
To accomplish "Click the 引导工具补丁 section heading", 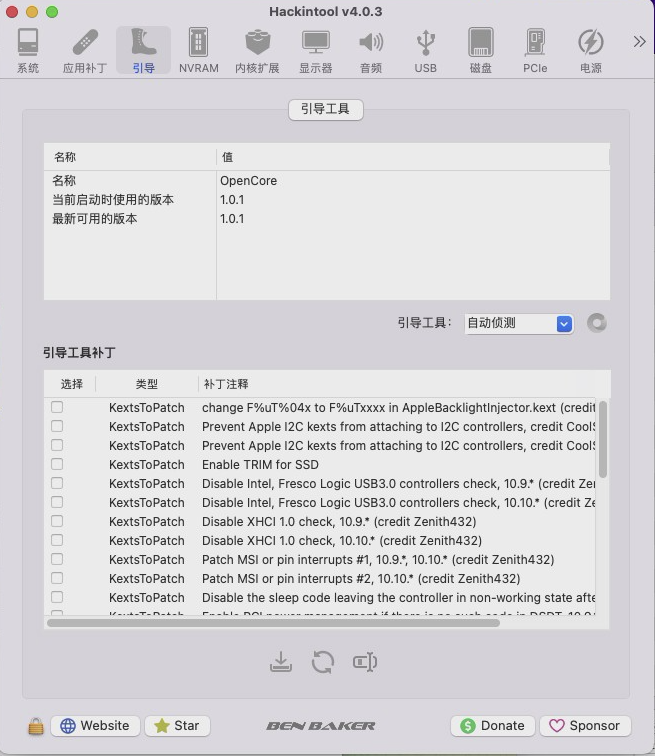I will tap(79, 353).
